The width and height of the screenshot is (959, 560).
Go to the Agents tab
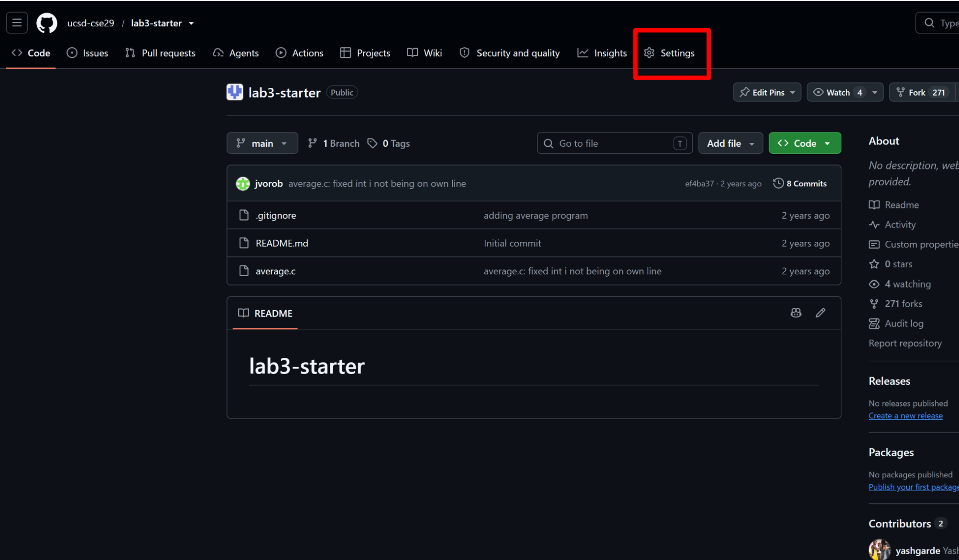236,53
